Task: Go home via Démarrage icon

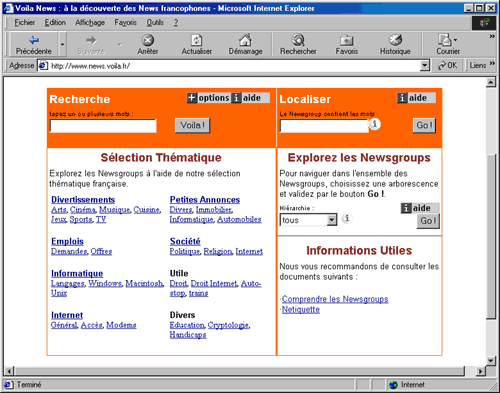Action: pos(245,40)
